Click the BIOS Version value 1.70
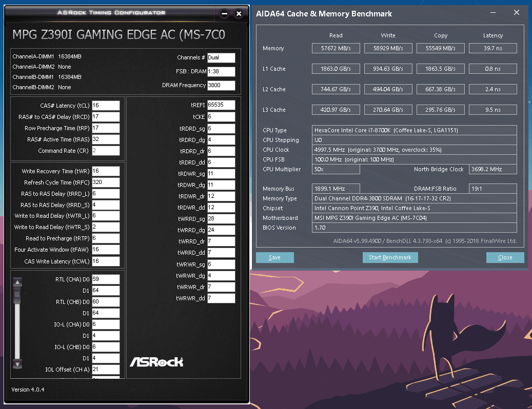This screenshot has width=532, height=409. 415,228
